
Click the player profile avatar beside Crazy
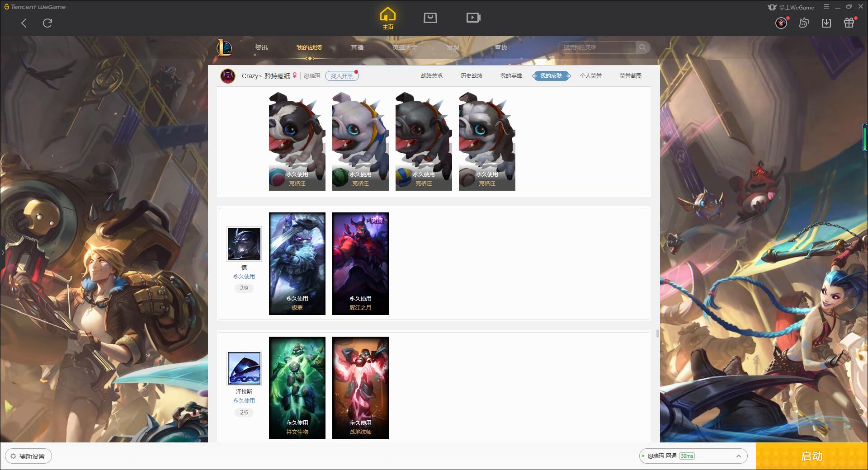pyautogui.click(x=228, y=76)
